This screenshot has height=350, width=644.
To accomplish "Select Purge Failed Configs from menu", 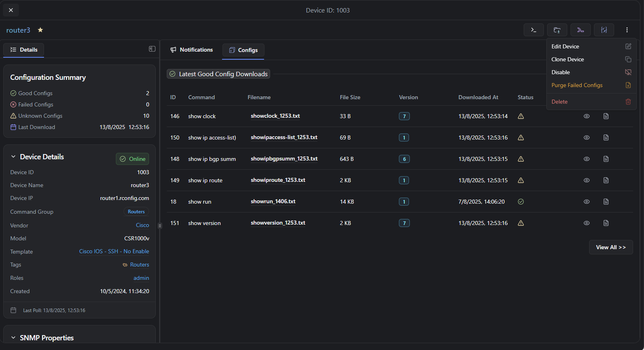I will click(577, 85).
